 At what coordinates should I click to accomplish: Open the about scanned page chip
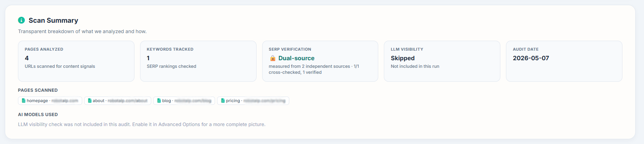[x=118, y=101]
